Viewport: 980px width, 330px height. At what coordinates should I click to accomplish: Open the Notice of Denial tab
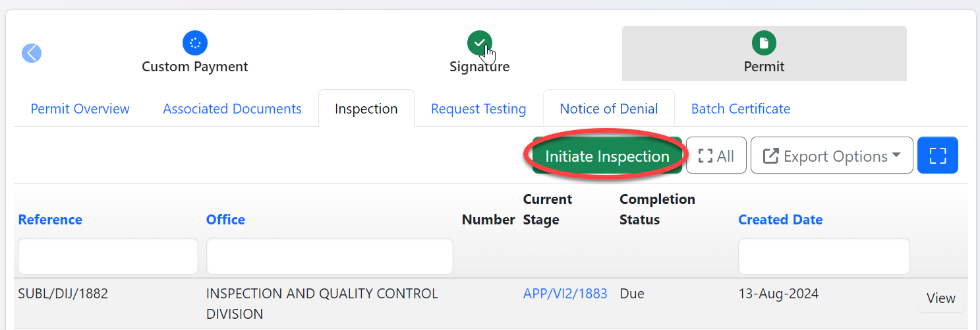tap(608, 109)
